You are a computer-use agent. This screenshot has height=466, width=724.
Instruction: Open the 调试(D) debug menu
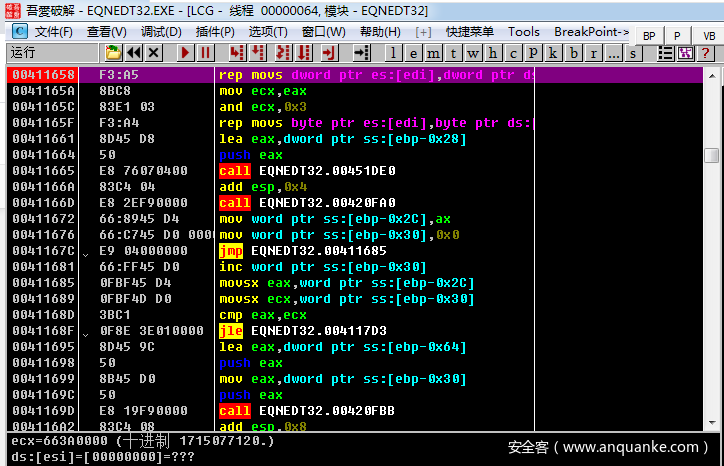coord(161,31)
